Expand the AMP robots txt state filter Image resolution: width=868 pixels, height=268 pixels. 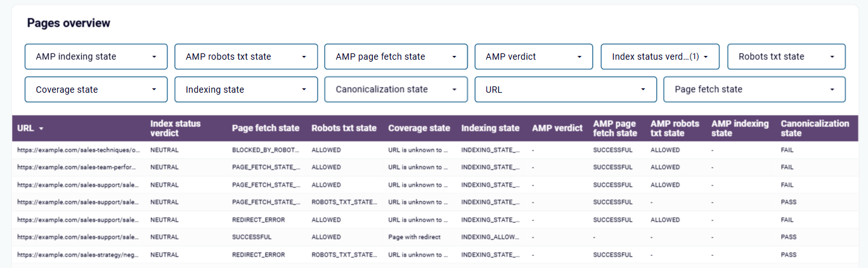point(246,57)
